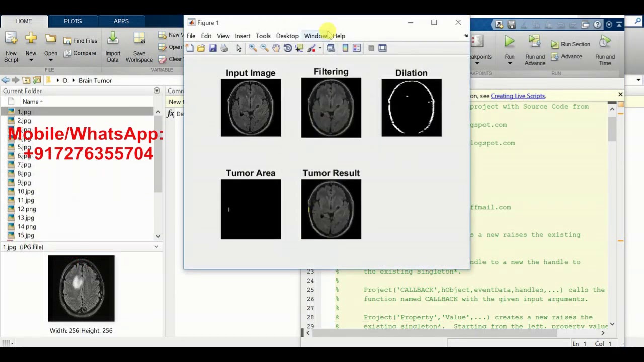Switch to the HOME tab
Image resolution: width=644 pixels, height=362 pixels.
click(24, 21)
